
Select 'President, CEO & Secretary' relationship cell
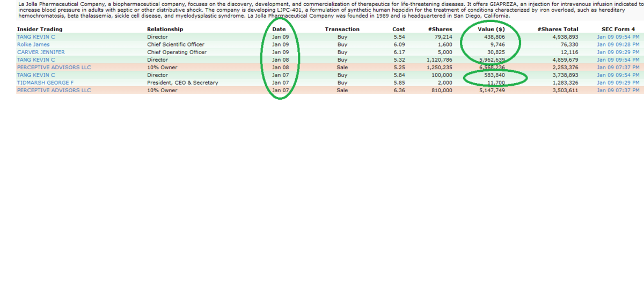[x=182, y=83]
